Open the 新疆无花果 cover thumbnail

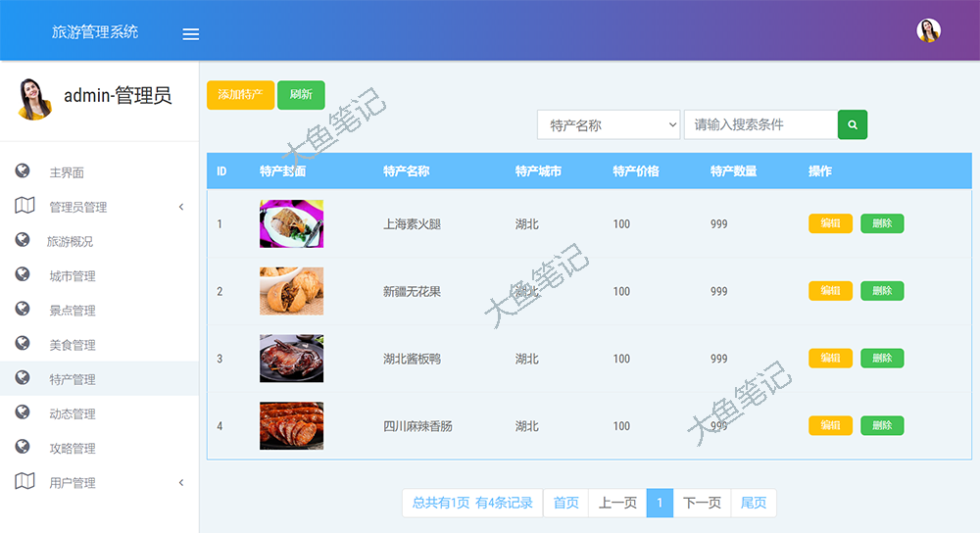pos(292,291)
